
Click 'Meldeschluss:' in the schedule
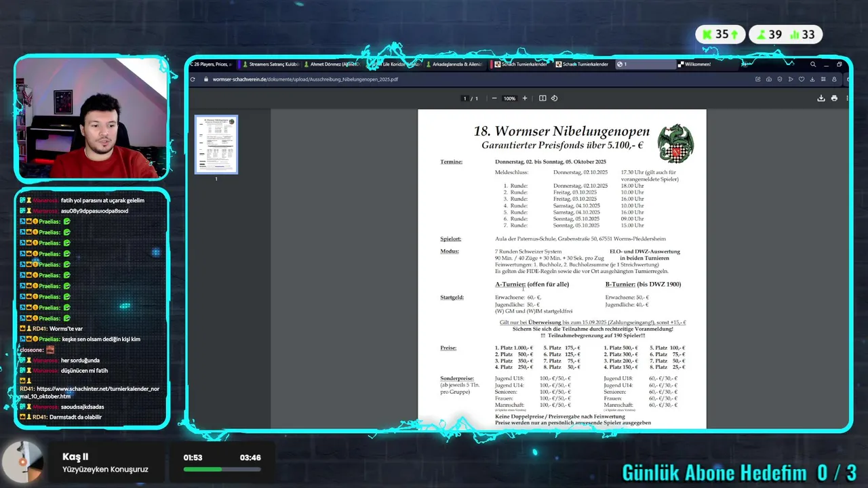(x=511, y=172)
